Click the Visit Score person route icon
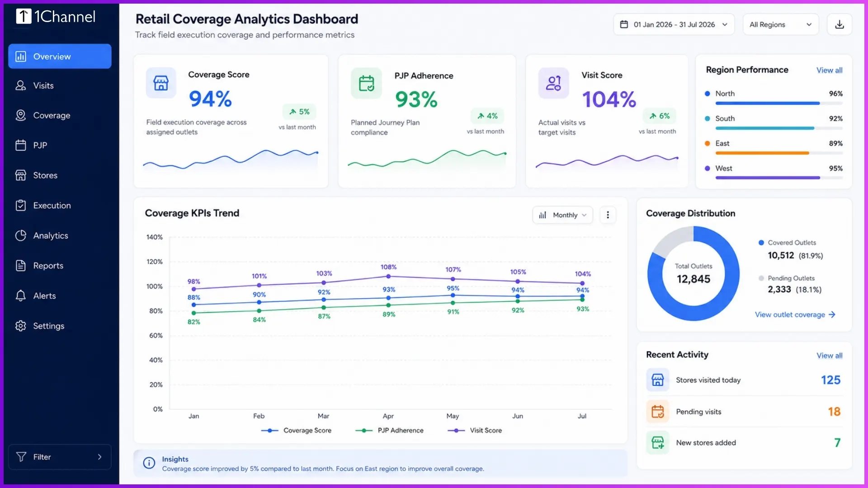 click(x=553, y=83)
